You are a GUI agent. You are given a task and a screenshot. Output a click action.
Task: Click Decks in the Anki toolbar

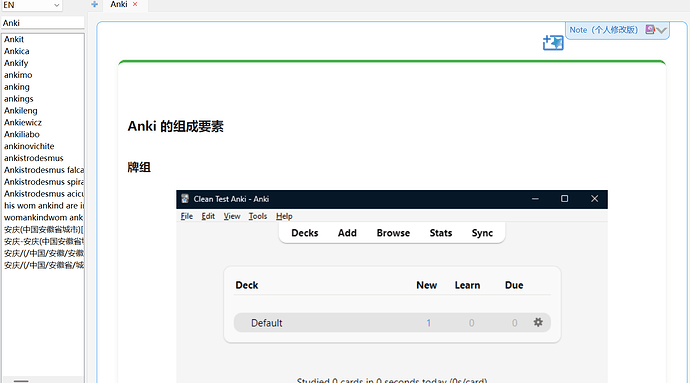coord(305,233)
